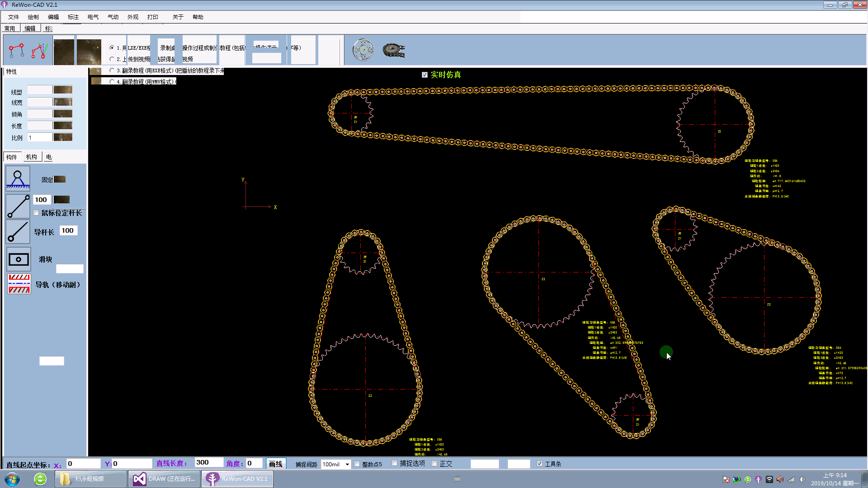Select the two-joint link rod icon
The image size is (868, 488).
coord(18,206)
